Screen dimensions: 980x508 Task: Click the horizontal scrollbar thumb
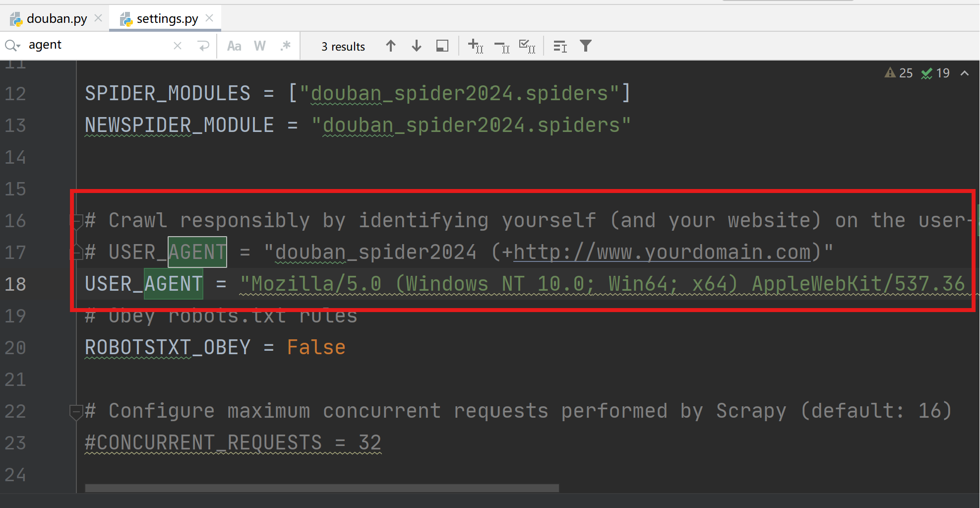322,488
